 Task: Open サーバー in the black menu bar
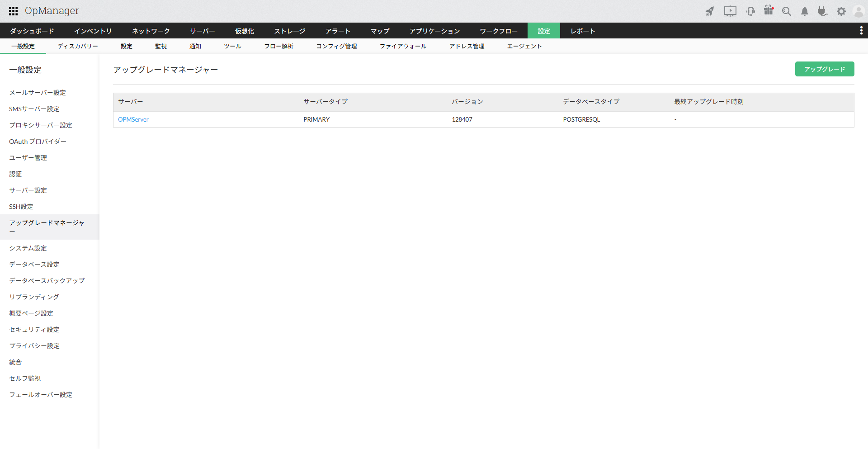(203, 31)
